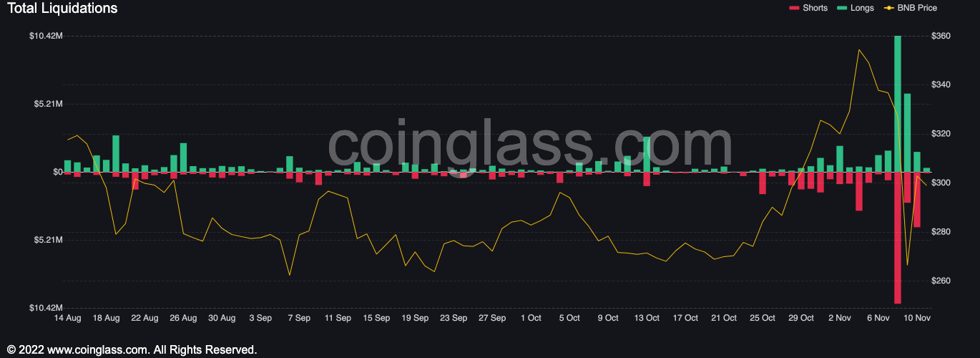980x358 pixels.
Task: Click the red Shorts legend swatch
Action: pos(794,8)
